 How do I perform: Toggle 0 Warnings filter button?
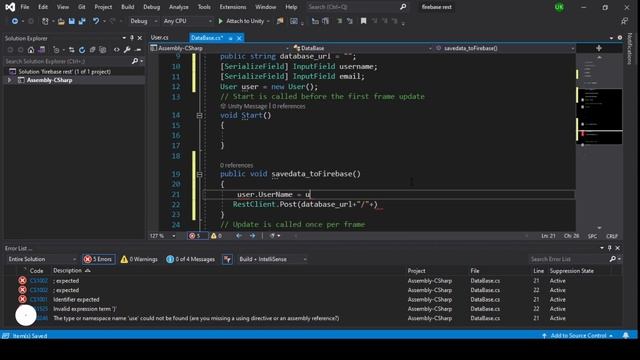coord(139,259)
